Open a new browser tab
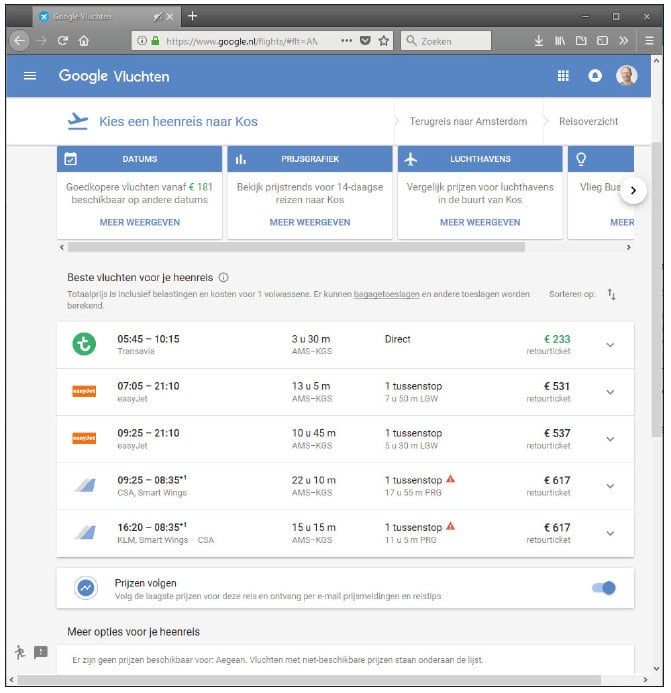The height and width of the screenshot is (693, 671). pos(192,16)
